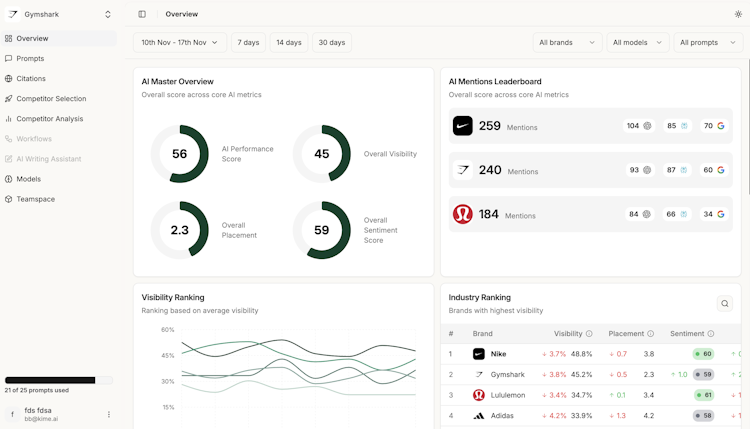Image resolution: width=750 pixels, height=429 pixels.
Task: Open the All models filter
Action: pyautogui.click(x=638, y=43)
